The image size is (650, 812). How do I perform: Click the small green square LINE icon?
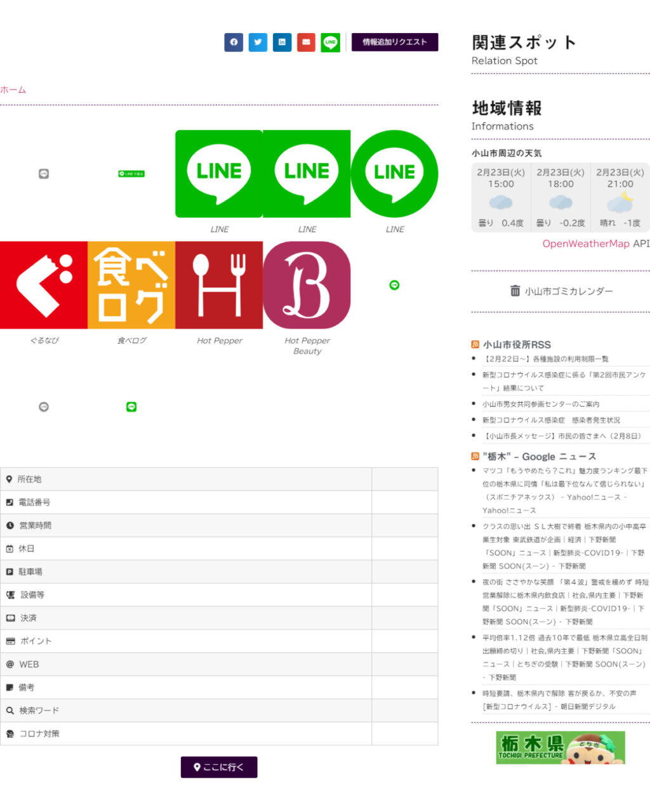pyautogui.click(x=131, y=407)
